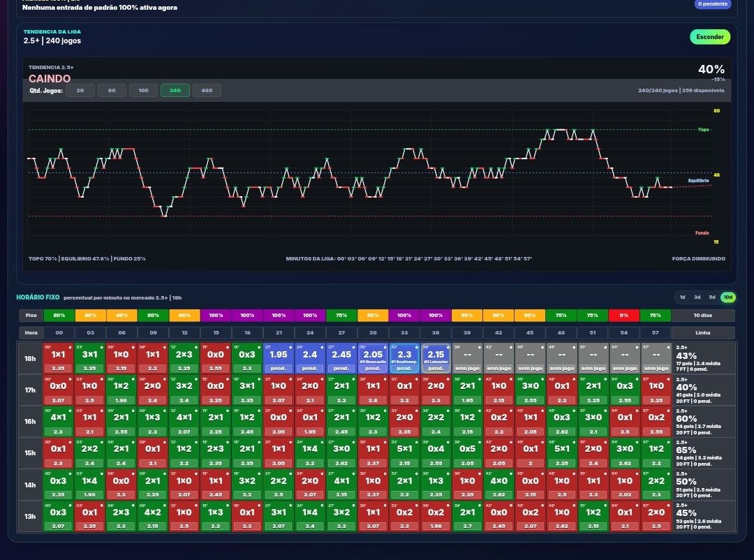
Task: Click the 2×3 result in 15h row
Action: 216,452
